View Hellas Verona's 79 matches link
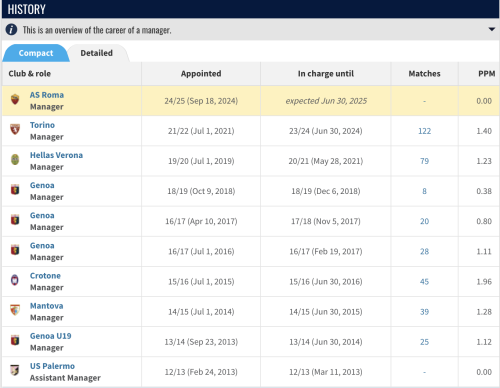This screenshot has height=388, width=500. 424,161
